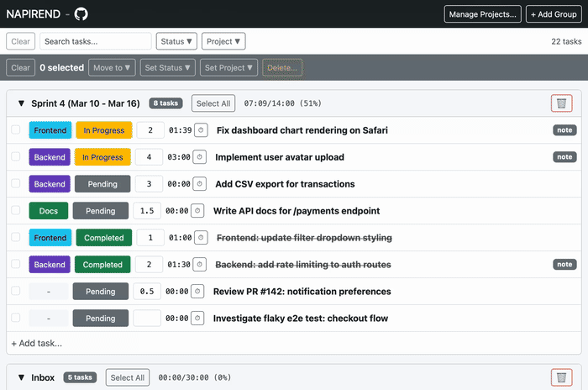Start timer for Review PR #142 task
Screen dimensions: 588x390
(197, 292)
